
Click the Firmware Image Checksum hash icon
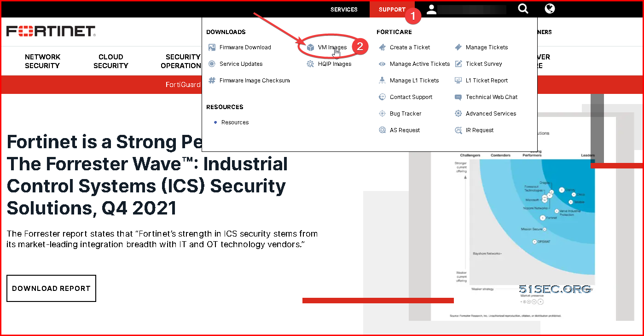pos(212,81)
